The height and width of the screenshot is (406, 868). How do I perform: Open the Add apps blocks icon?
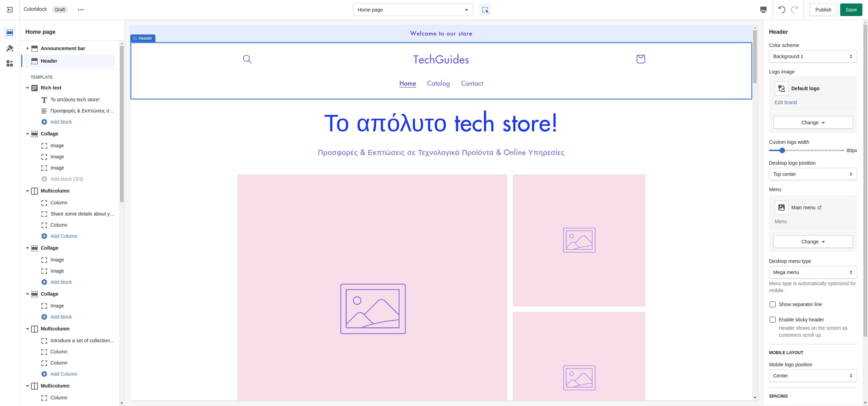(x=10, y=63)
